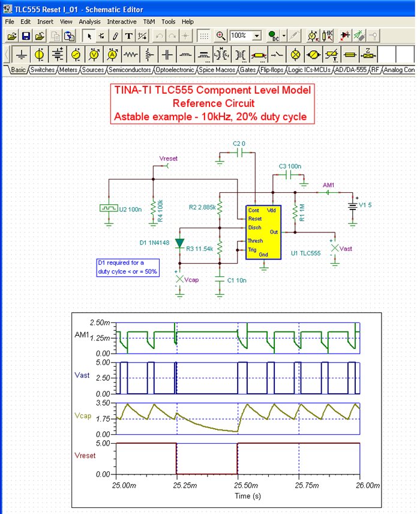Viewport: 420px width, 514px height.
Task: Switch to the Sources component tab
Action: coord(93,70)
